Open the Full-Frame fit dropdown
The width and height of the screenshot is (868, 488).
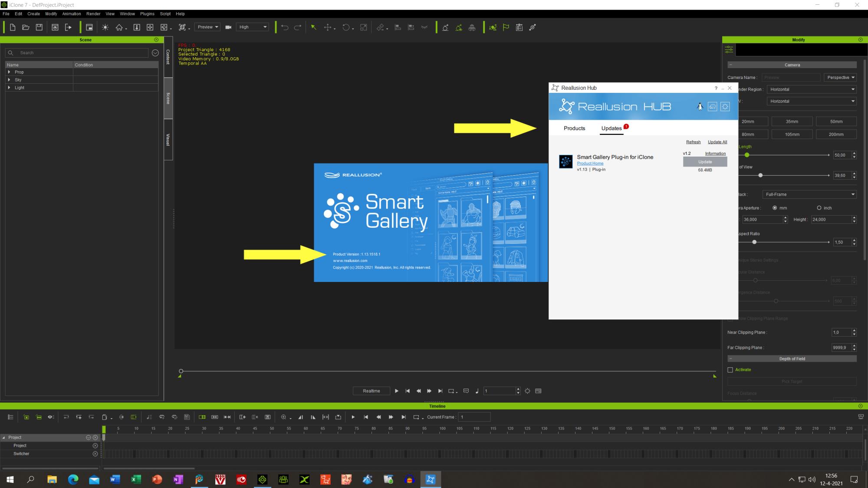[809, 194]
